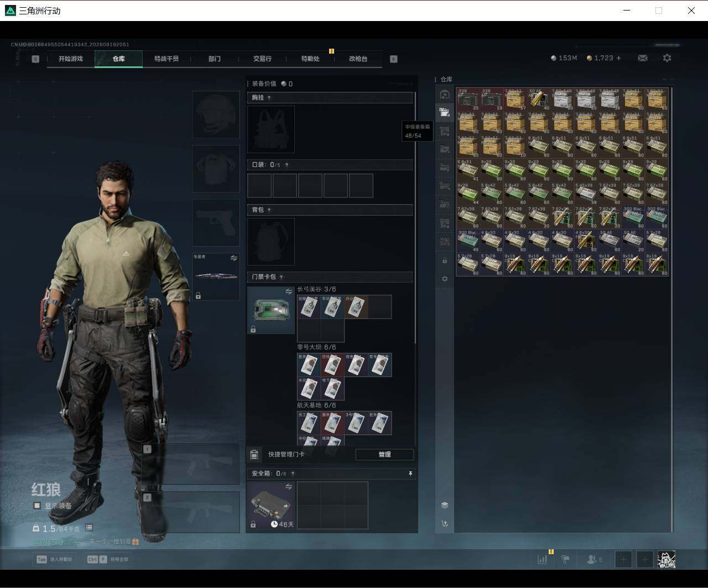Select fourth storage box icon in sidebar
The image size is (708, 588).
(444, 149)
